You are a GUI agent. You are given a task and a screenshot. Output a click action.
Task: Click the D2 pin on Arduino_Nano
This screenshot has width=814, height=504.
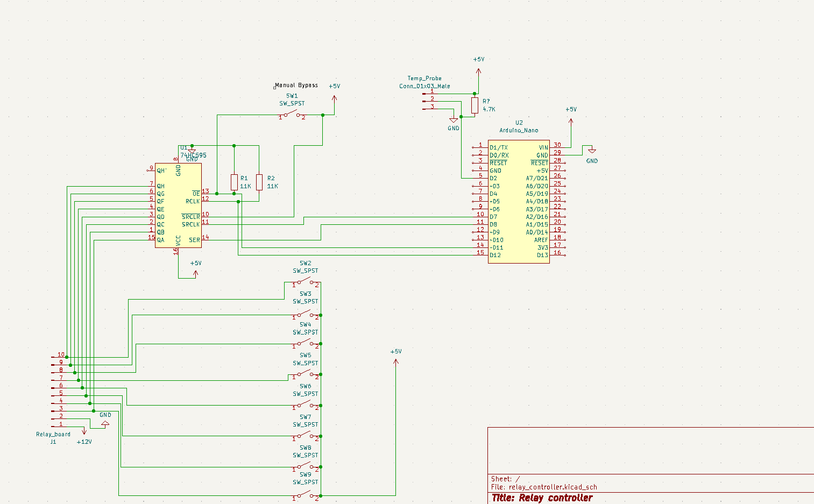pos(480,178)
